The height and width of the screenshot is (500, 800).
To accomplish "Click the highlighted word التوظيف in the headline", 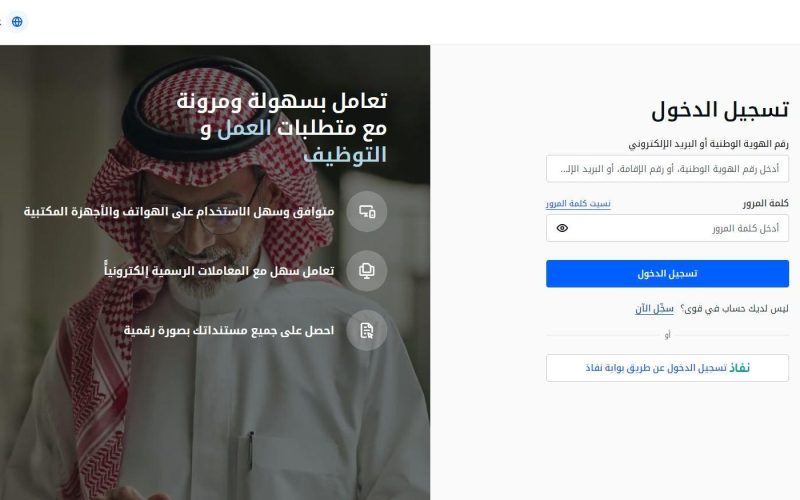I will tap(345, 155).
